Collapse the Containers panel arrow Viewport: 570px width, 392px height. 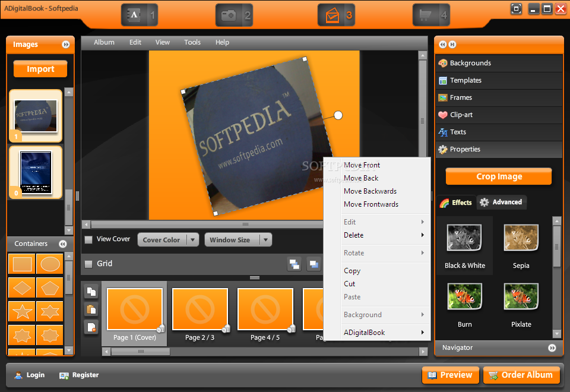click(x=63, y=244)
